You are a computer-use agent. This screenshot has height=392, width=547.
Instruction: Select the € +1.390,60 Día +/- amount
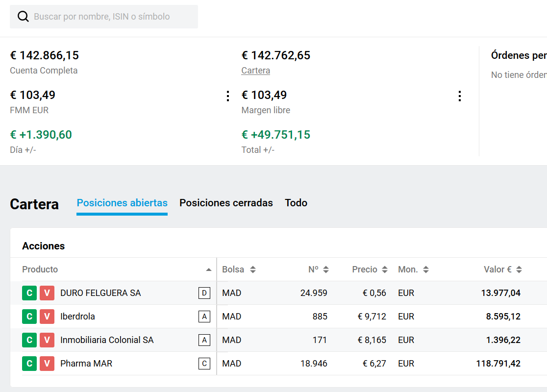point(41,135)
